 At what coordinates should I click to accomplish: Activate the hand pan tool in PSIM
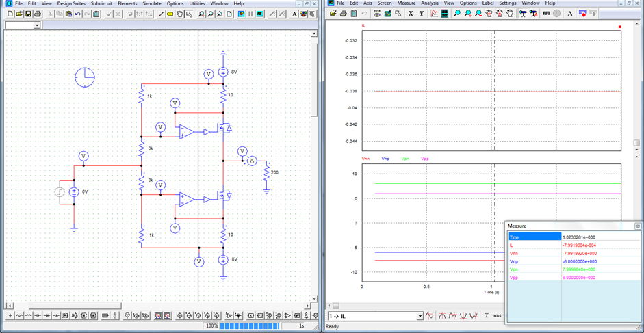pos(180,14)
